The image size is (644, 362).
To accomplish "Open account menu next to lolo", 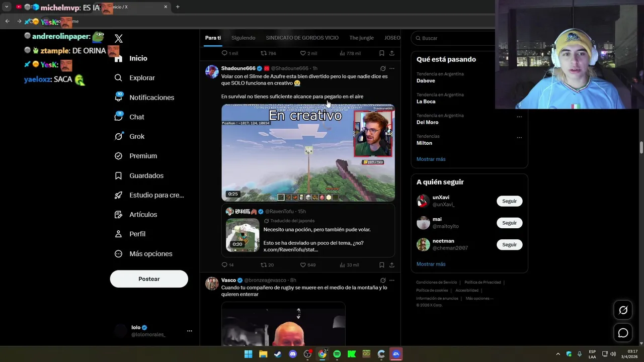I will coord(190,331).
